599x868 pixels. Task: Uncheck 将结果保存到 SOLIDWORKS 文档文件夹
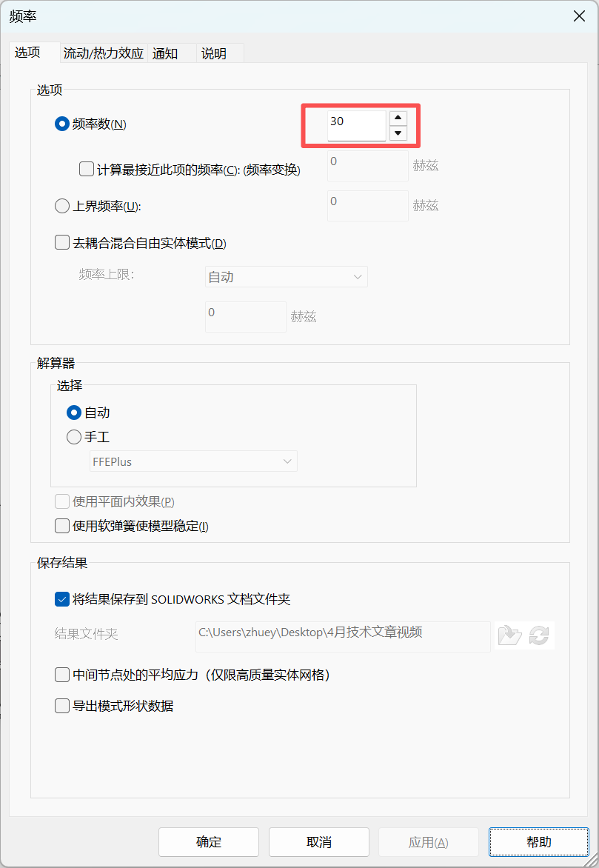point(62,600)
